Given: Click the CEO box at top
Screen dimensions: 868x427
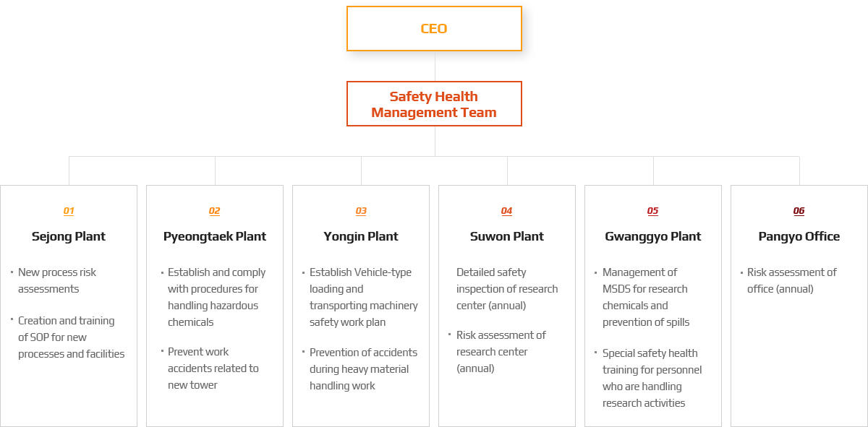Looking at the screenshot, I should pyautogui.click(x=434, y=29).
